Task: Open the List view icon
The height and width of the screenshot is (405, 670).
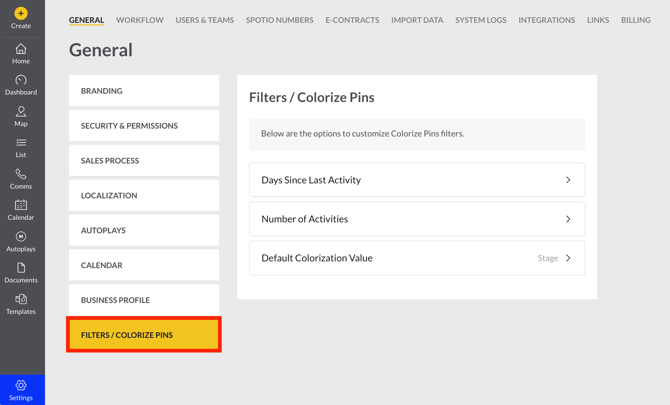Action: [x=21, y=143]
